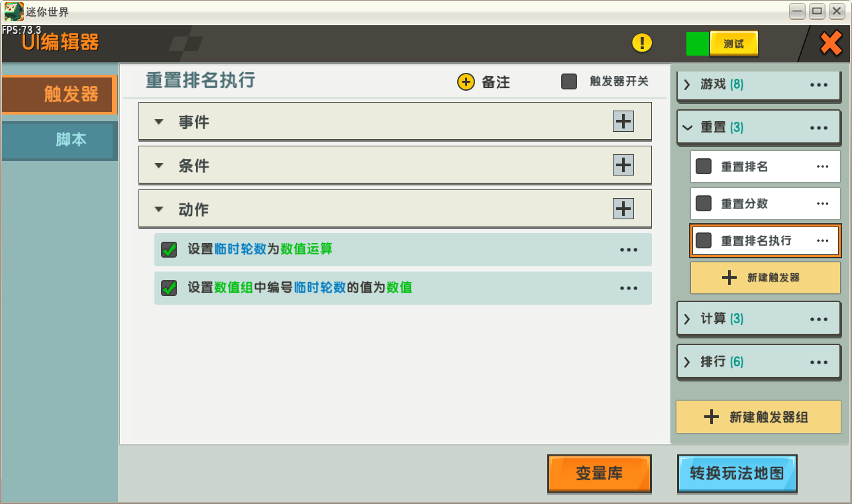The height and width of the screenshot is (504, 852).
Task: Add a condition with 条件 plus icon
Action: pyautogui.click(x=623, y=165)
